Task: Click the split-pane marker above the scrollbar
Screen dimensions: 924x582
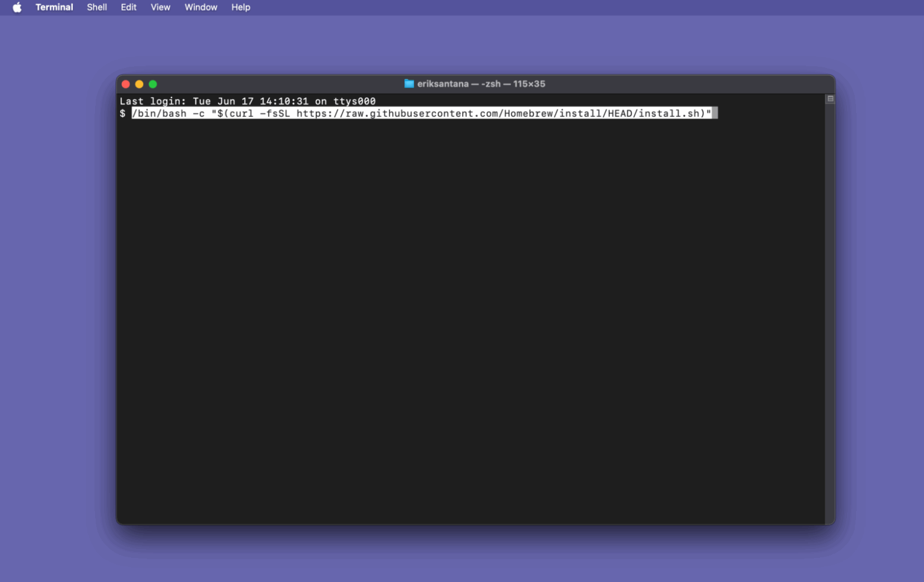Action: point(830,97)
